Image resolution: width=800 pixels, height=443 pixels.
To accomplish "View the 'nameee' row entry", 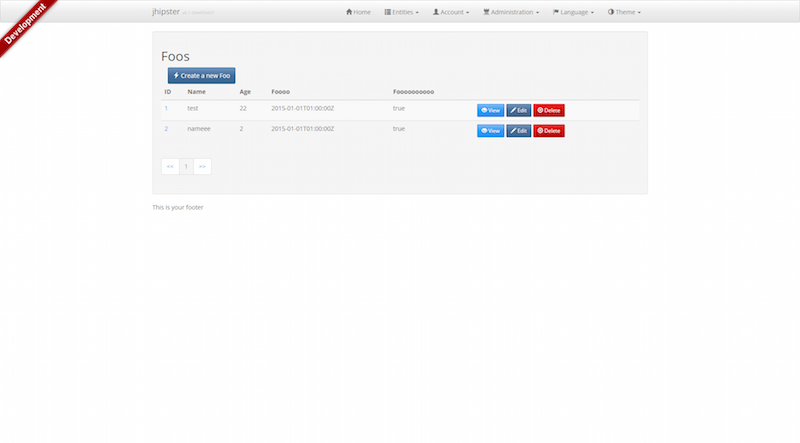I will coord(490,131).
